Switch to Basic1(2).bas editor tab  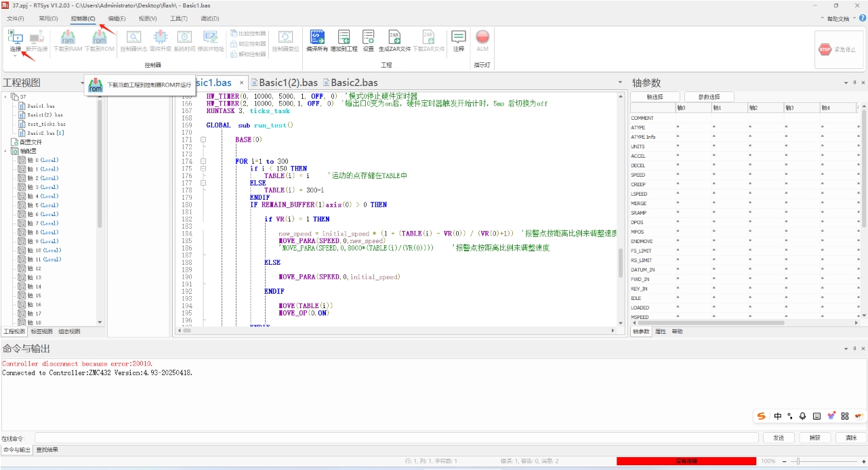(x=284, y=83)
